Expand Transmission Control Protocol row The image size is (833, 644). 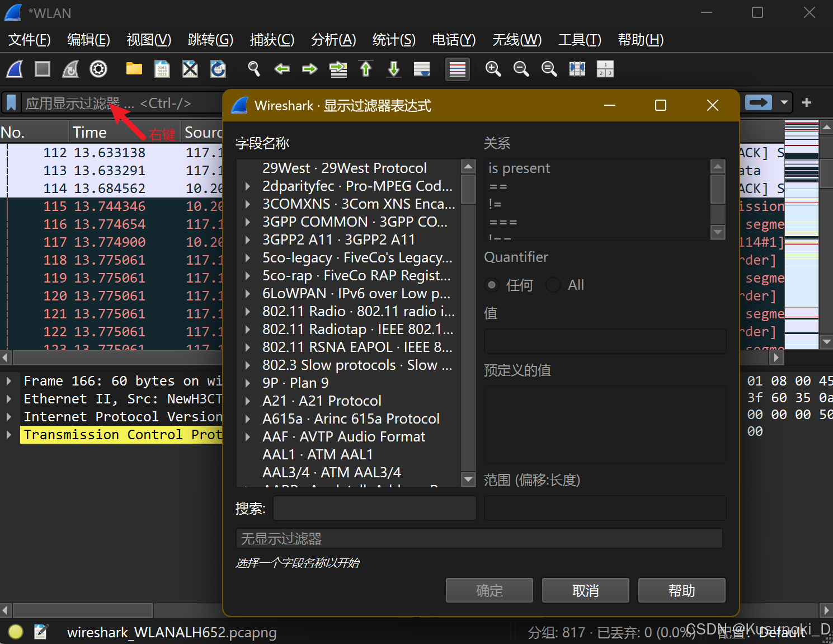pos(9,435)
